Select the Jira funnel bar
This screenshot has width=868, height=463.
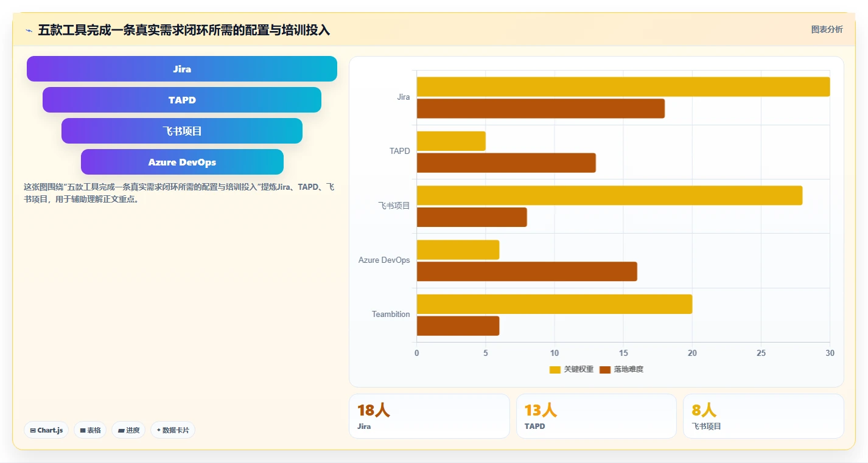coord(182,69)
